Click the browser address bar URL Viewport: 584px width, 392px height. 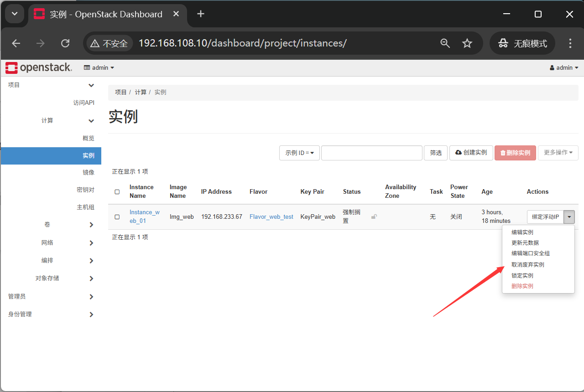[x=242, y=43]
